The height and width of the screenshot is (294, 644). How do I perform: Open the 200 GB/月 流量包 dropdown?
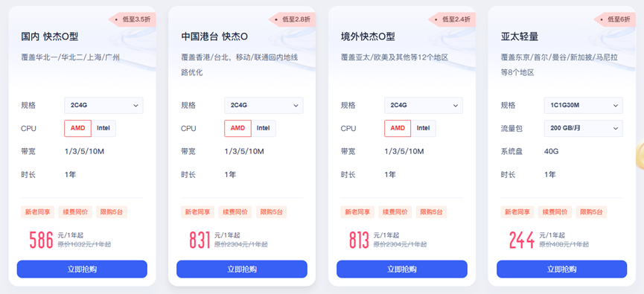pyautogui.click(x=583, y=129)
